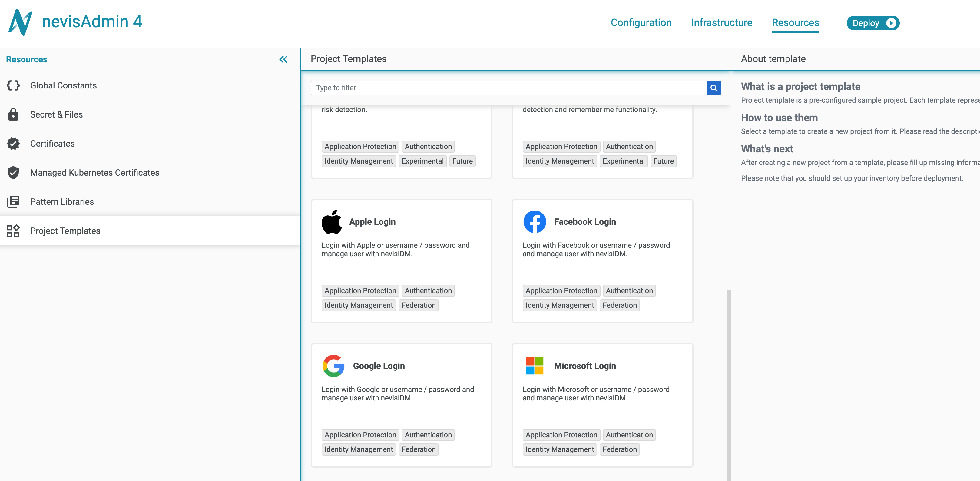980x481 pixels.
Task: Click Federation tag on Microsoft Login card
Action: click(619, 449)
